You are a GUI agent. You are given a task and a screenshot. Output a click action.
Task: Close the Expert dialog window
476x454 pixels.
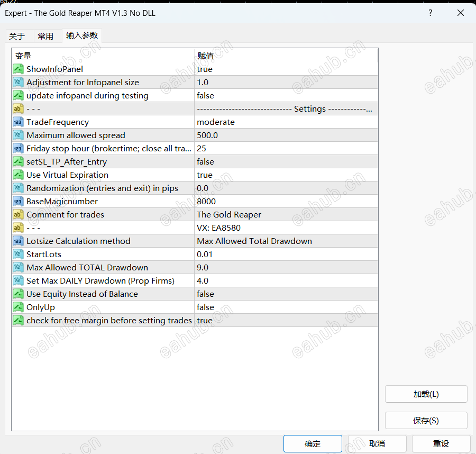coord(461,13)
